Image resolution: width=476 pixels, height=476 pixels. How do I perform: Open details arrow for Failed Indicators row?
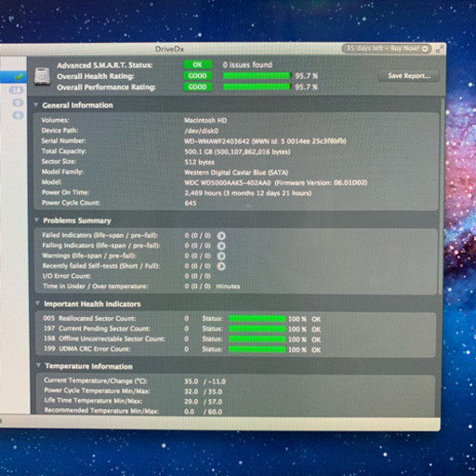click(221, 236)
